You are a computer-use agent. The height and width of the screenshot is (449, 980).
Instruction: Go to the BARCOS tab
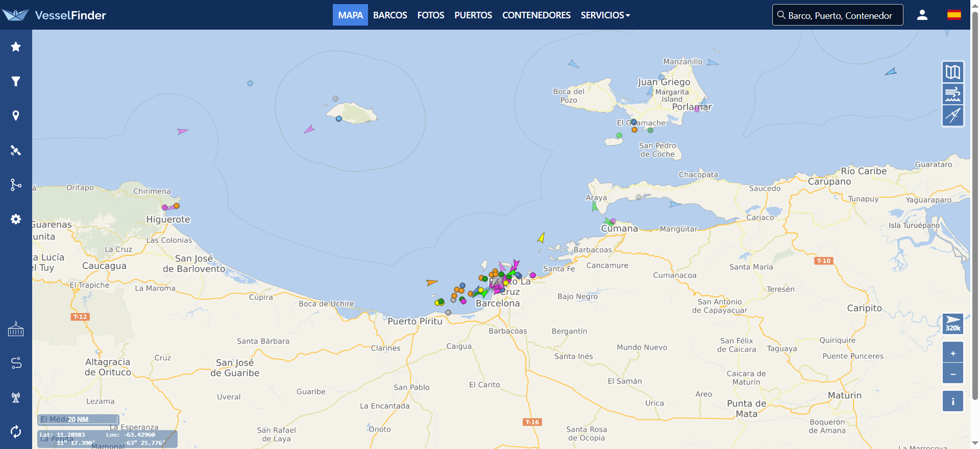click(390, 15)
